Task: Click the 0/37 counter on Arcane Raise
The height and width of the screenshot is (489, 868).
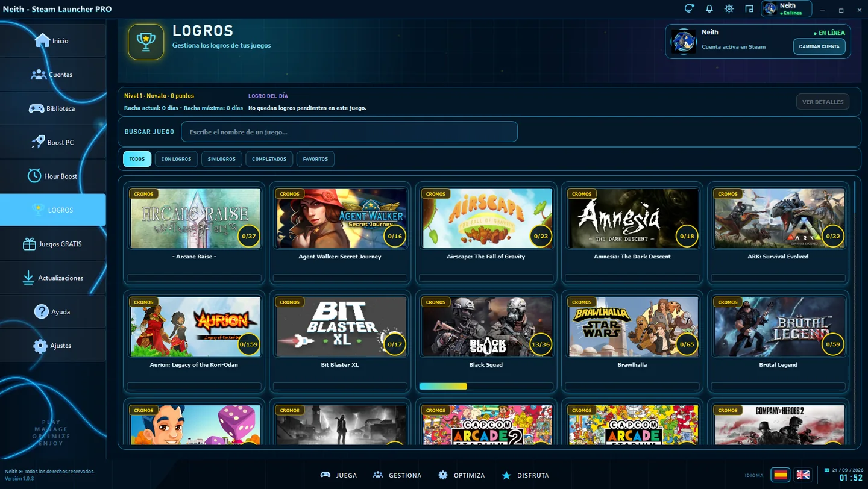Action: pos(249,236)
